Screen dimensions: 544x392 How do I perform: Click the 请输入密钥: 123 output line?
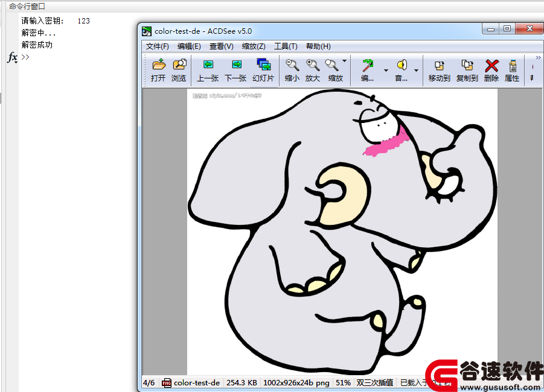click(x=56, y=21)
